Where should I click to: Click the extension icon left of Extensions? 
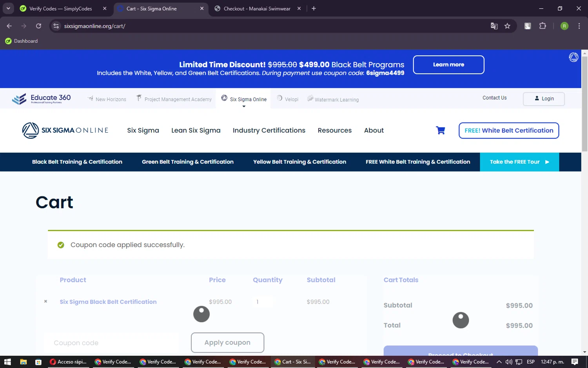(x=528, y=26)
